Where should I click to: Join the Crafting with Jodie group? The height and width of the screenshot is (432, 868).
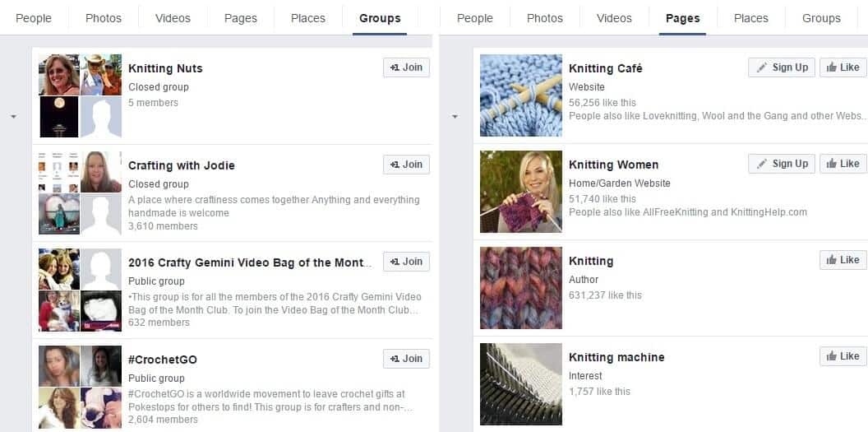406,165
